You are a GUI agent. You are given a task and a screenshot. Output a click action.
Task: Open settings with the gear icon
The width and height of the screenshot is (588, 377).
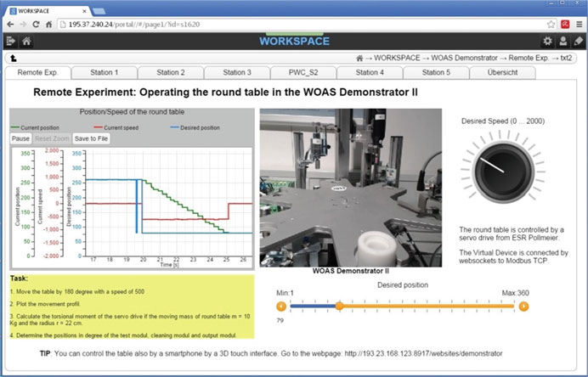pyautogui.click(x=548, y=41)
